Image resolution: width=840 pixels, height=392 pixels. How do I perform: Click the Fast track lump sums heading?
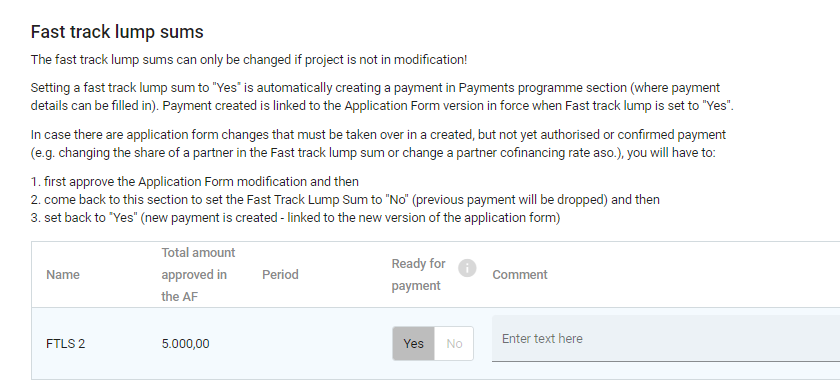tap(117, 32)
